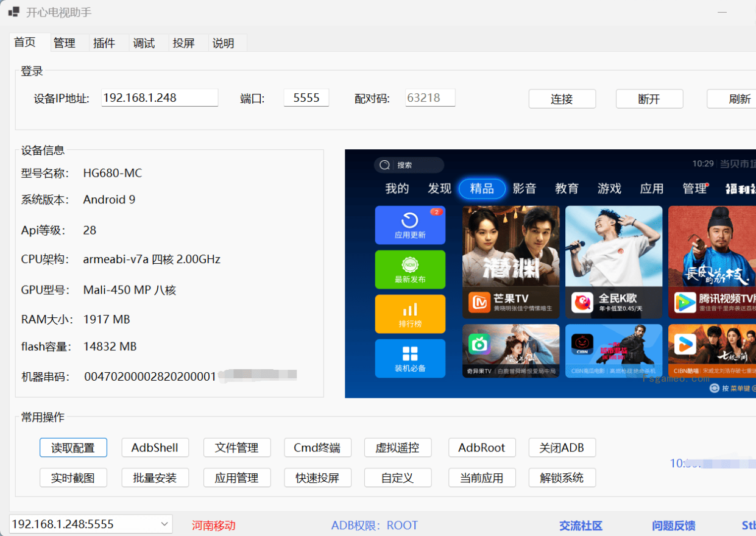
Task: Click the Android 9 system version value
Action: (x=109, y=200)
